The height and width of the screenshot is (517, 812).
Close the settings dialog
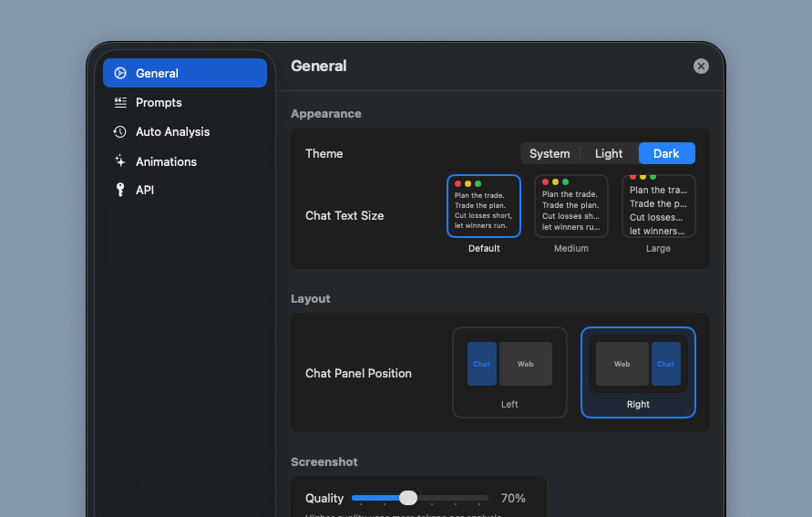701,66
